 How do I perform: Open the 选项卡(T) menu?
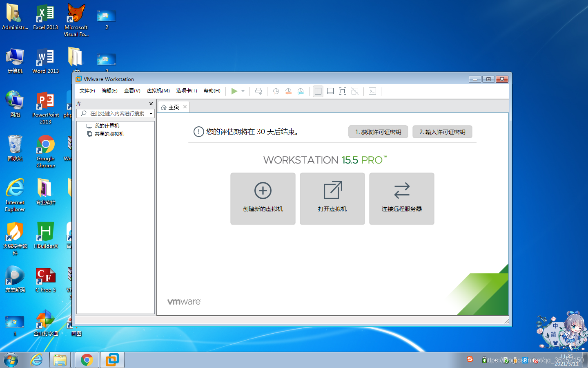[x=187, y=91]
